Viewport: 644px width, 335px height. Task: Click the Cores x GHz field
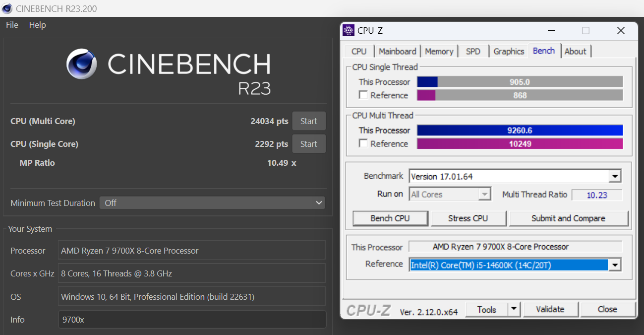pos(192,273)
